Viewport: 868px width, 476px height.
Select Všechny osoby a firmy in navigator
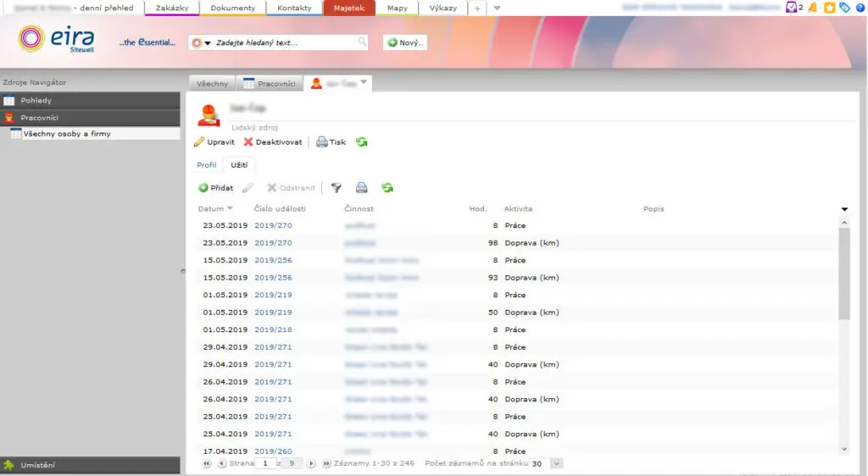click(x=67, y=134)
